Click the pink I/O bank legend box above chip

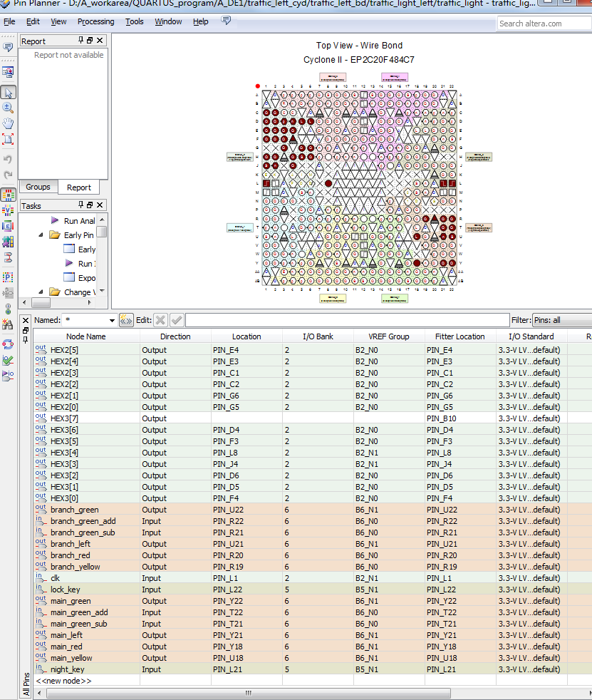[395, 78]
